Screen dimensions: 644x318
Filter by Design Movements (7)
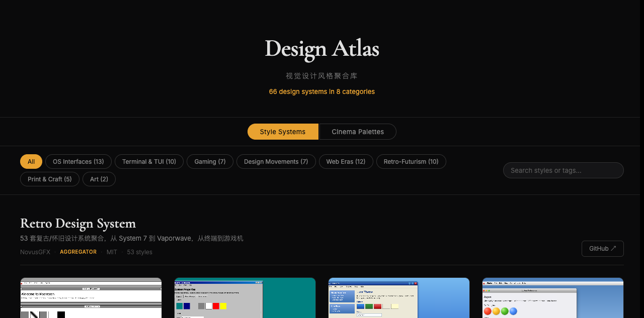point(276,161)
